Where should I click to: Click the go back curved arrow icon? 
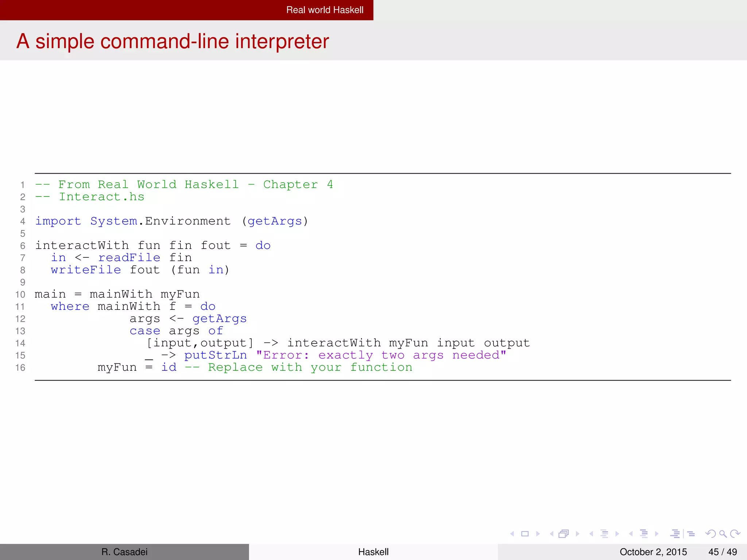click(710, 534)
